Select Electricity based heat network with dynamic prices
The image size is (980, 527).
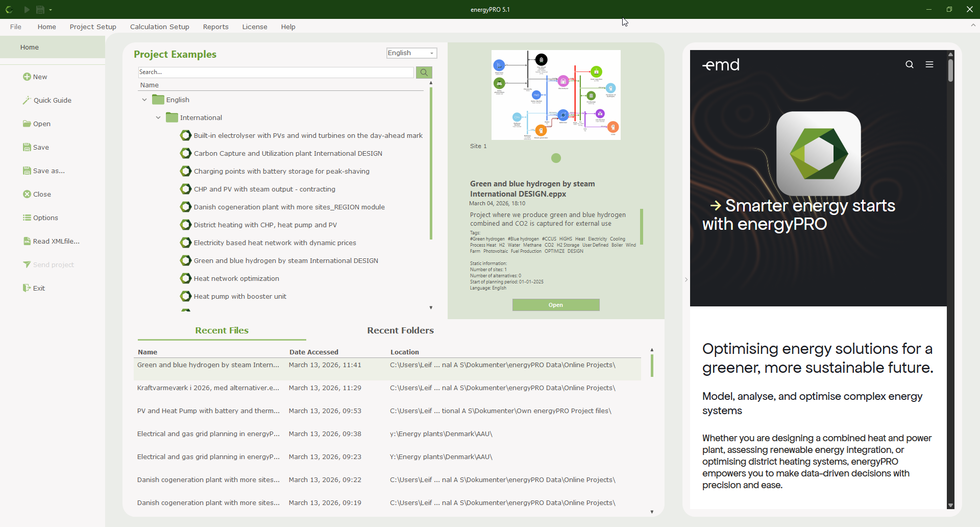click(275, 243)
